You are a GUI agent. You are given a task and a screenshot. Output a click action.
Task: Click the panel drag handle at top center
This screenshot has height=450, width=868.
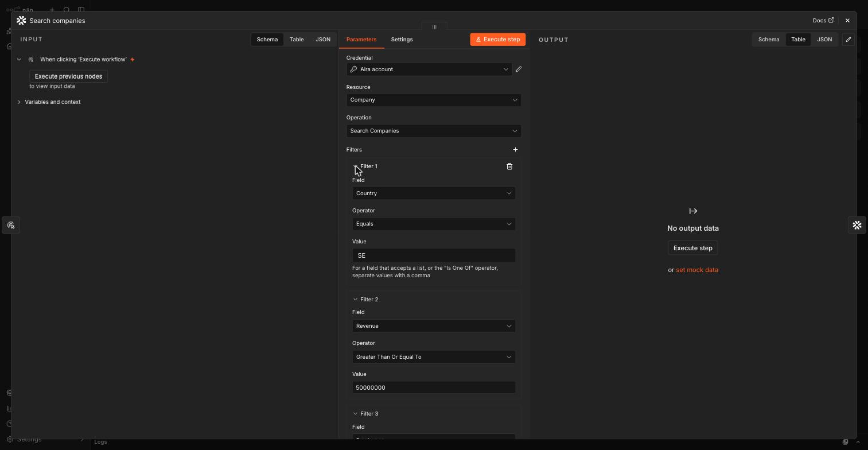click(x=434, y=27)
